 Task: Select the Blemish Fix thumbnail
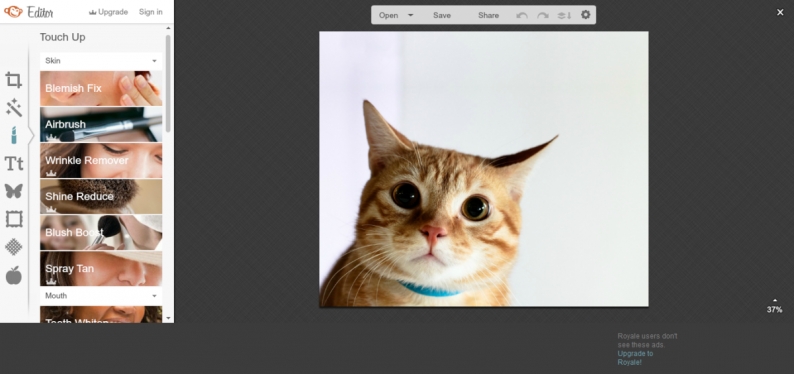(101, 88)
